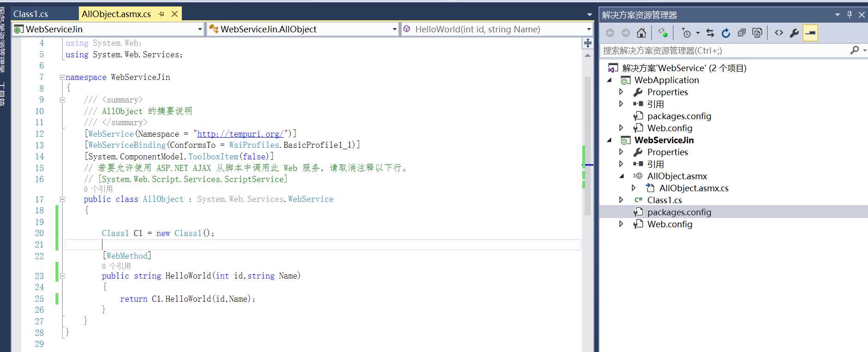The image size is (868, 352).
Task: Expand 引用 under WebApplication
Action: (x=621, y=104)
